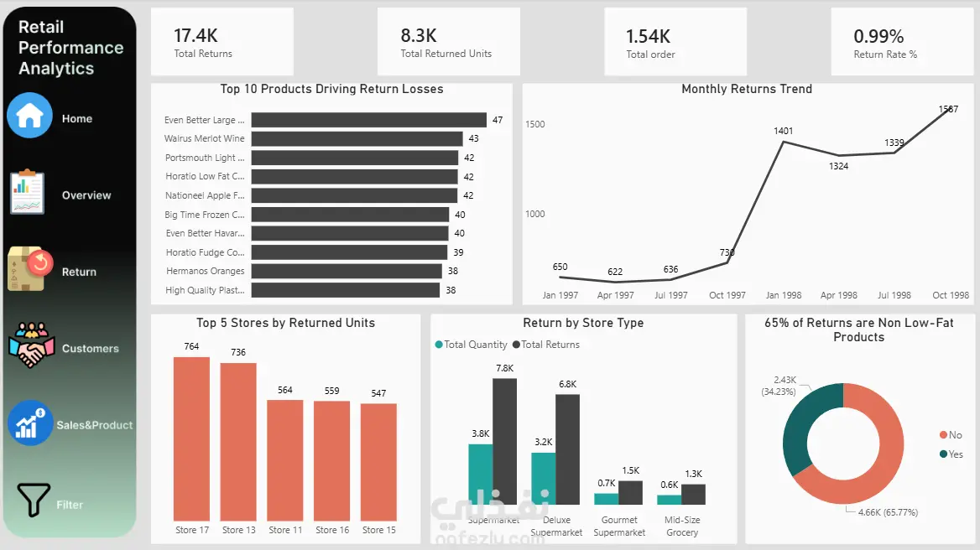
Task: Select the Even Better Havar bar
Action: click(350, 233)
